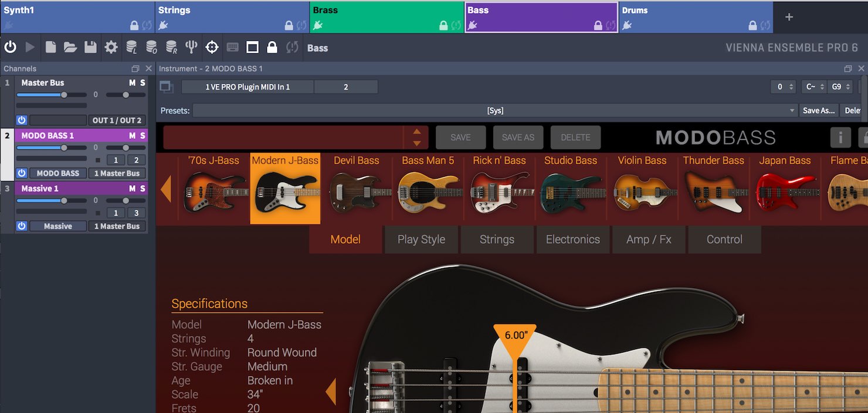Open preferences with the gear icon
868x413 pixels.
point(111,47)
